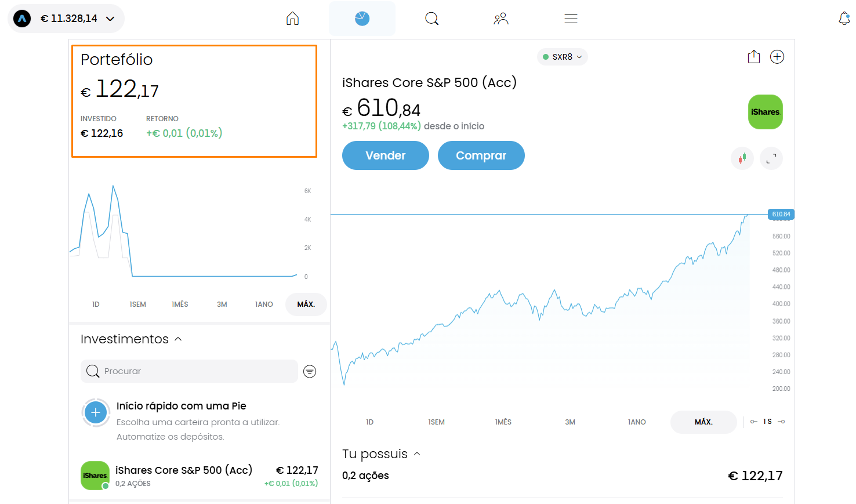Click the large green iShares logo
856x504 pixels.
click(766, 112)
